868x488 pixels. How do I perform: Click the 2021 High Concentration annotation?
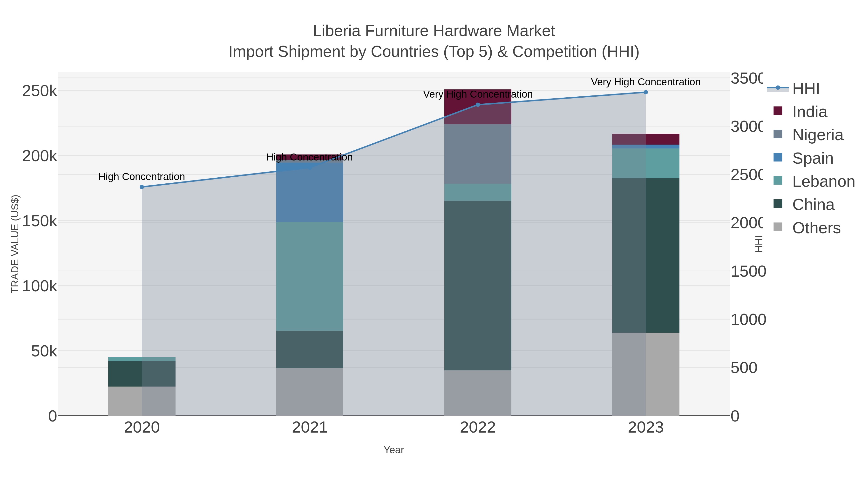tap(310, 157)
